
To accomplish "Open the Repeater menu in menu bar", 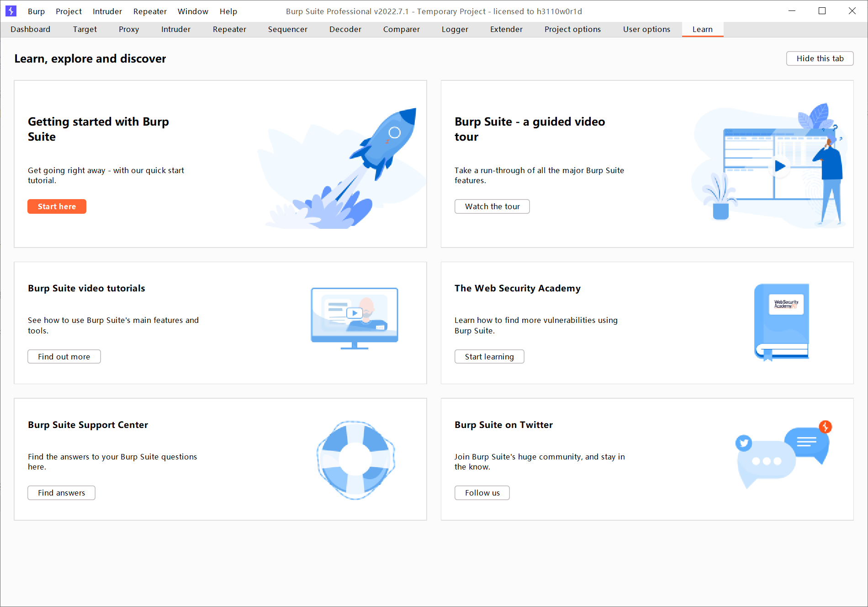I will coord(150,11).
